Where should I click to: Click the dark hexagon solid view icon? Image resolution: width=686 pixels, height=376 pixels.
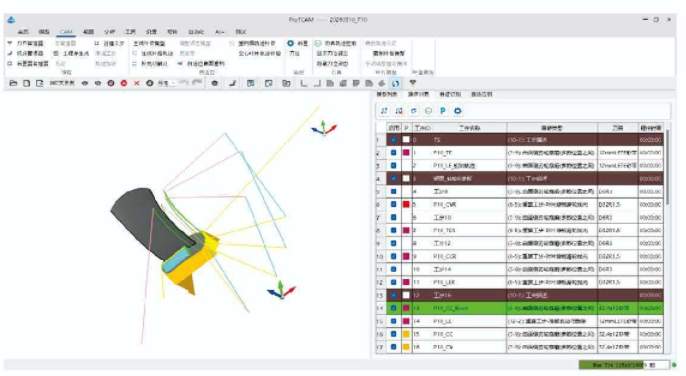point(214,83)
